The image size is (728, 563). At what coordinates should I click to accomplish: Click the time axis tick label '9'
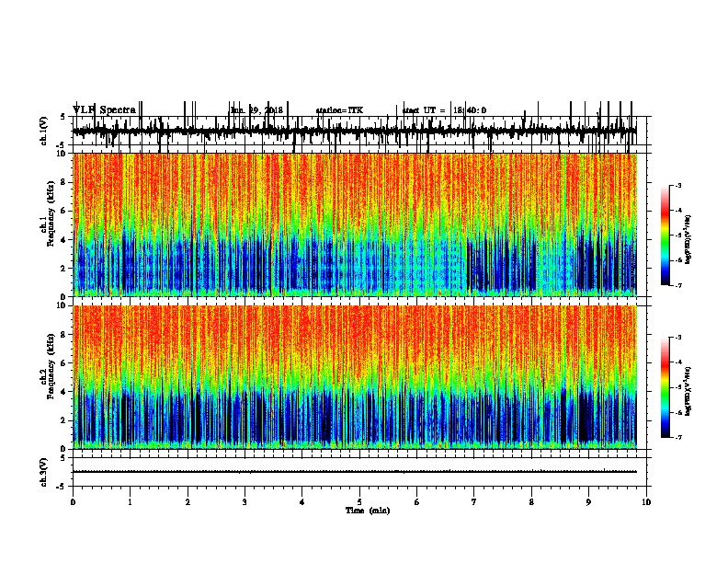click(588, 502)
